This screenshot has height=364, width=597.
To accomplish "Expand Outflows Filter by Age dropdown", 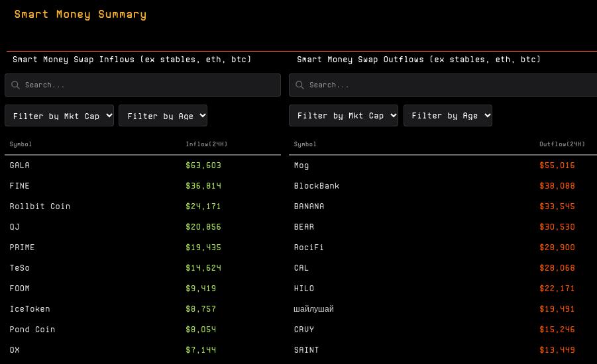I will click(x=448, y=116).
